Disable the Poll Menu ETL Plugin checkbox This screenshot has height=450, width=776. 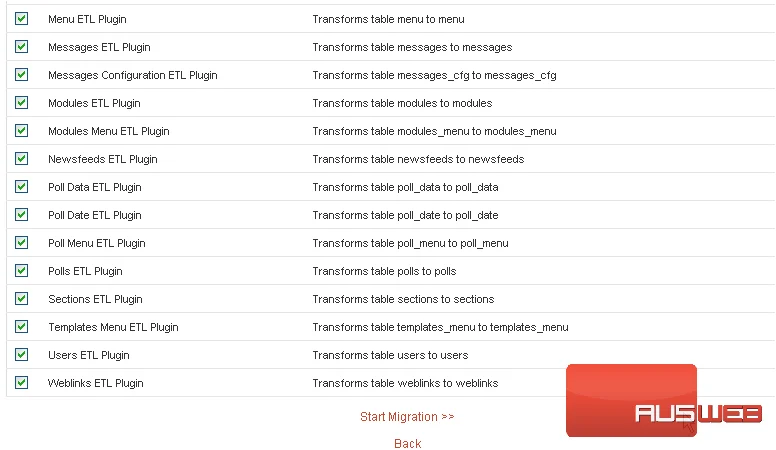coord(21,243)
